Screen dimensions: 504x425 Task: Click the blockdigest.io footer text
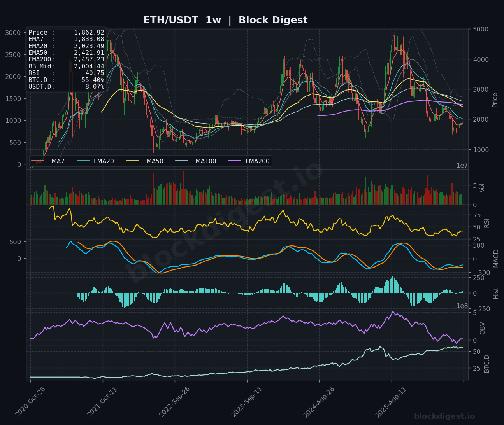click(444, 416)
